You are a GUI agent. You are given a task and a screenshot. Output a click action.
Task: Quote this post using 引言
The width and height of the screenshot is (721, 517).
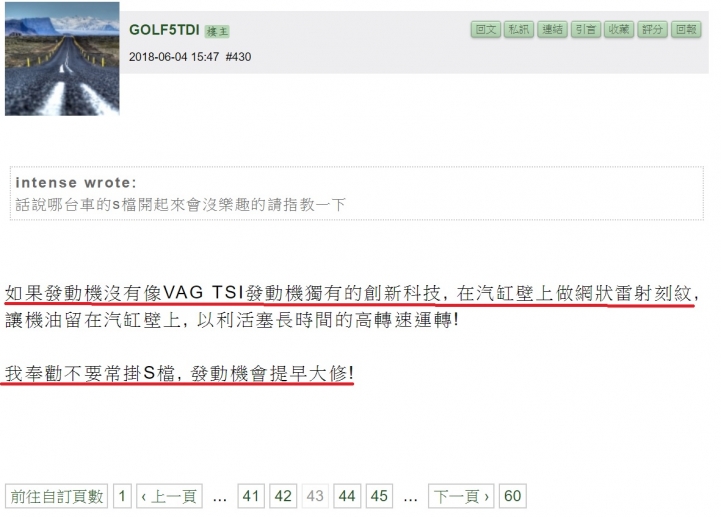tap(586, 30)
